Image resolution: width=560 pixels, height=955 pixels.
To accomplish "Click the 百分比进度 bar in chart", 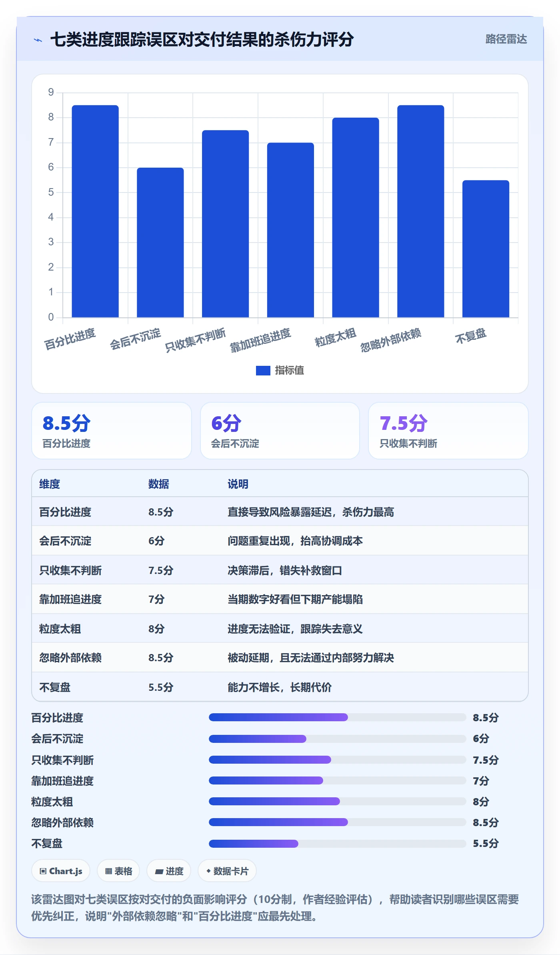I will 95,211.
